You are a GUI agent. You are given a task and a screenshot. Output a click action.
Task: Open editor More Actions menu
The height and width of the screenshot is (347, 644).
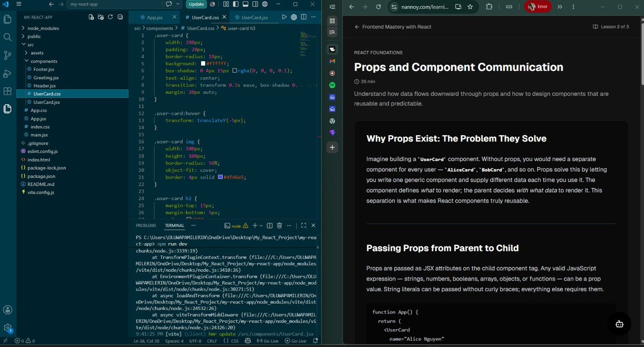312,17
